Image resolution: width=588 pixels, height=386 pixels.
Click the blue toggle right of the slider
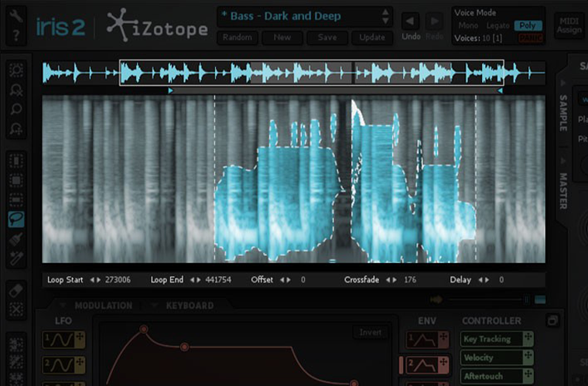[x=540, y=299]
